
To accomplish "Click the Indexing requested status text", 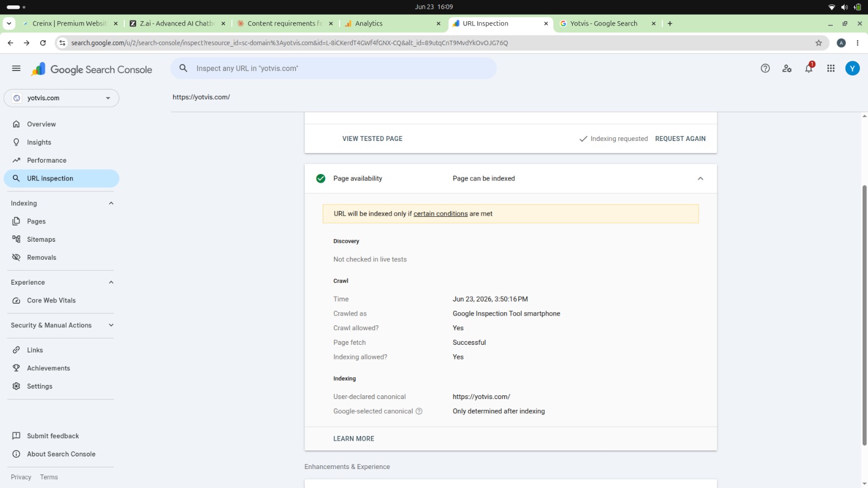I will coord(619,139).
